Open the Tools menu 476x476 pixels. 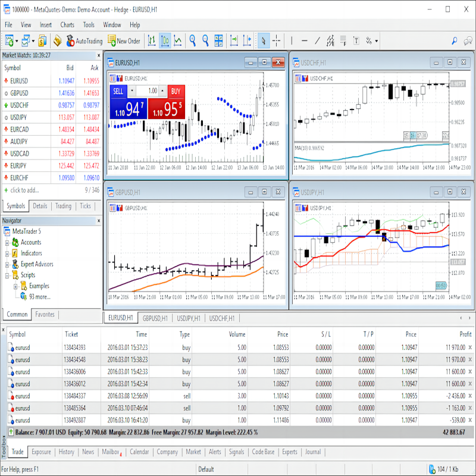[89, 25]
